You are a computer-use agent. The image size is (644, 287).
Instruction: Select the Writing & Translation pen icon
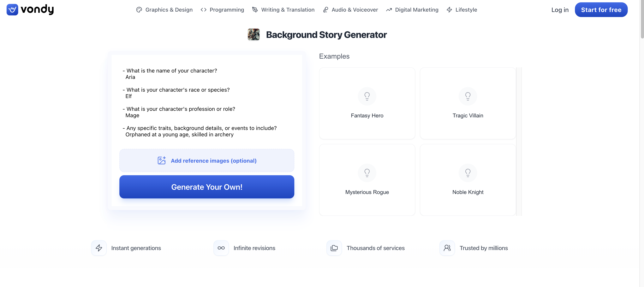[255, 9]
